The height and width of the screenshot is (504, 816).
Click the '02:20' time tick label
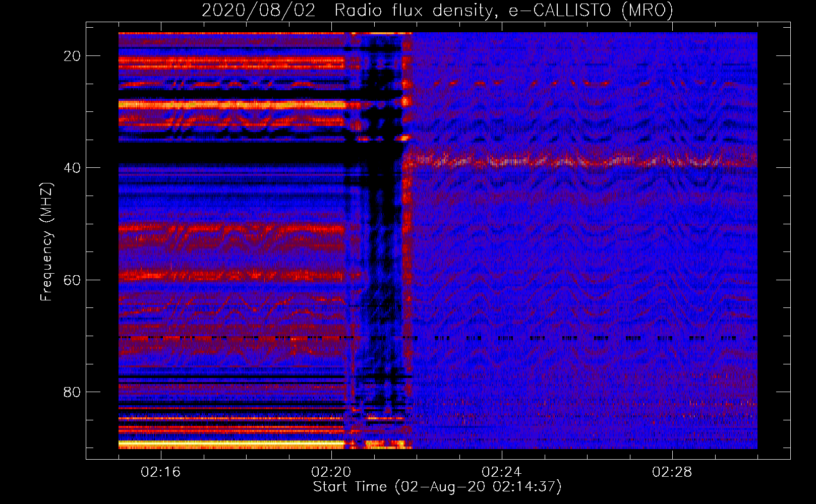[331, 472]
